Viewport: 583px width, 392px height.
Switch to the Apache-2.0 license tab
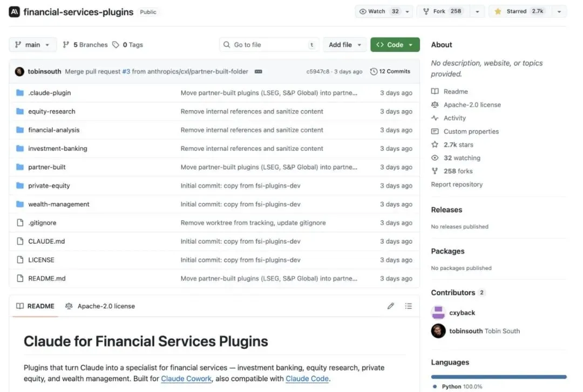[100, 306]
